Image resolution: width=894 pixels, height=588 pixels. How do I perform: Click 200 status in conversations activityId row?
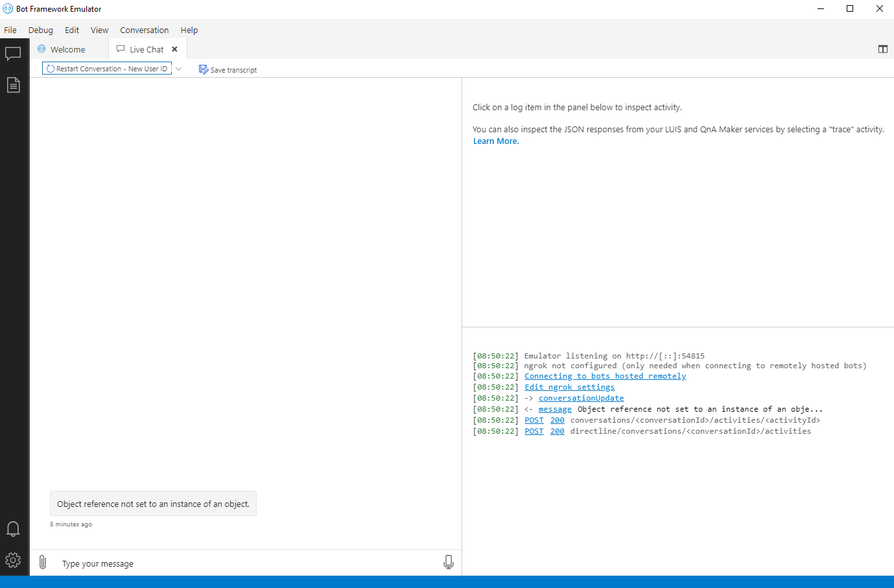click(558, 420)
